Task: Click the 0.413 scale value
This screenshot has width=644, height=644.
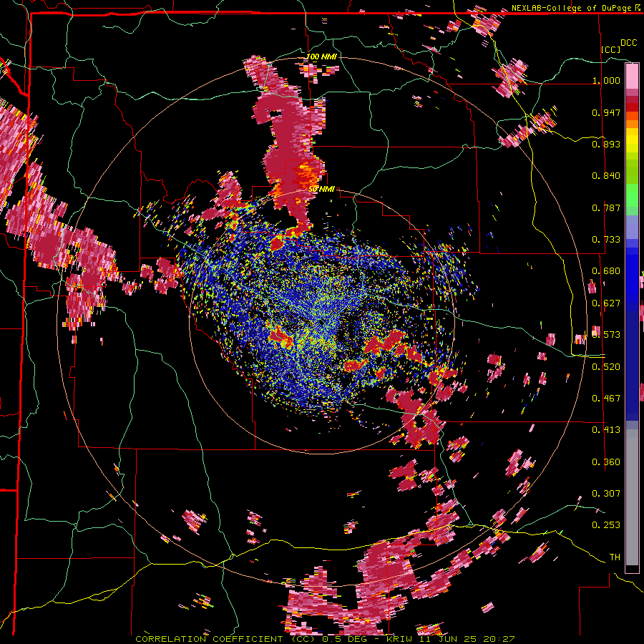Action: [x=606, y=430]
